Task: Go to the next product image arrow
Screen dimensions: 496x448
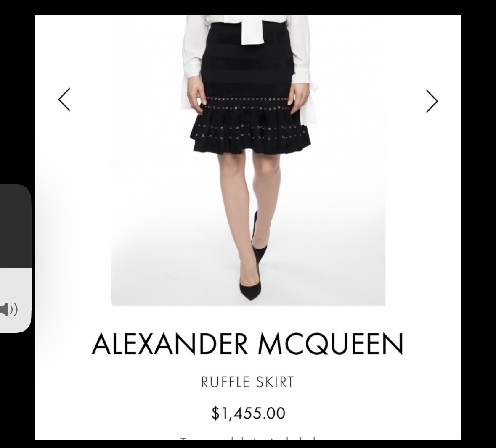Action: pos(432,101)
